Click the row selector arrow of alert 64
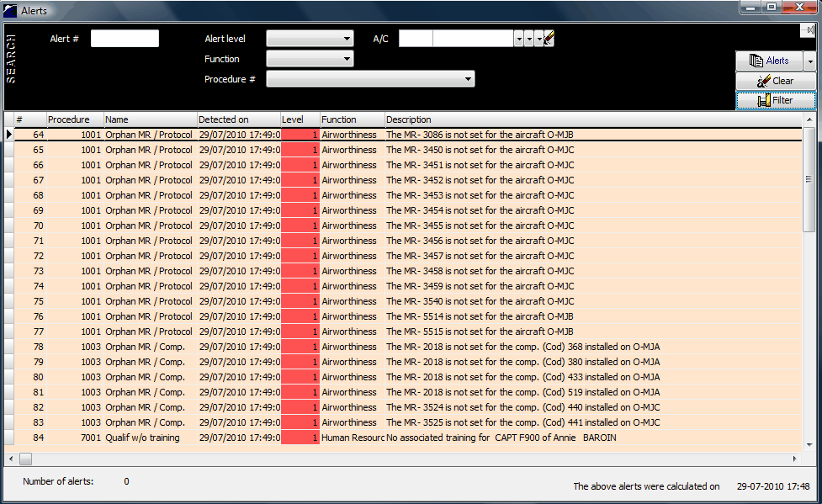The height and width of the screenshot is (504, 822). click(9, 135)
